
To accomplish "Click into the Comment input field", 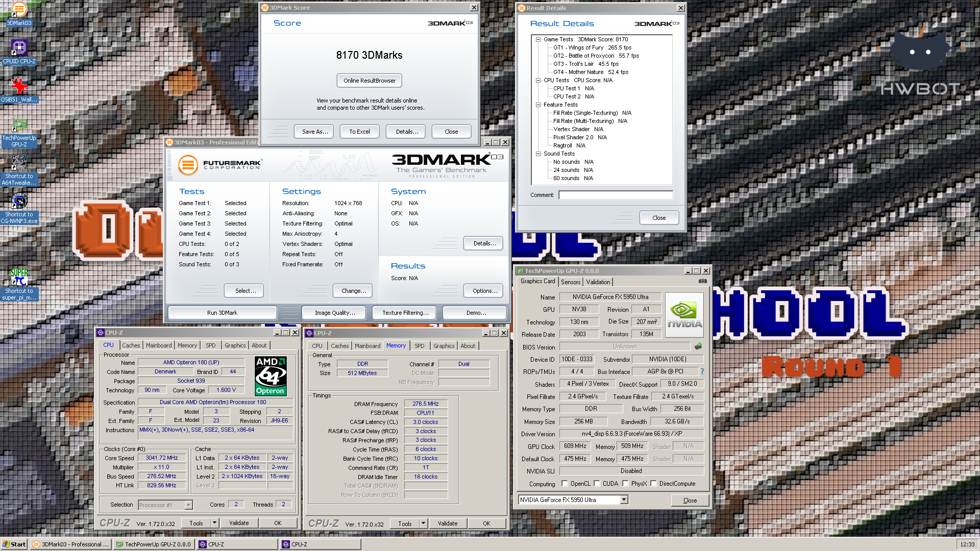I will click(x=616, y=195).
